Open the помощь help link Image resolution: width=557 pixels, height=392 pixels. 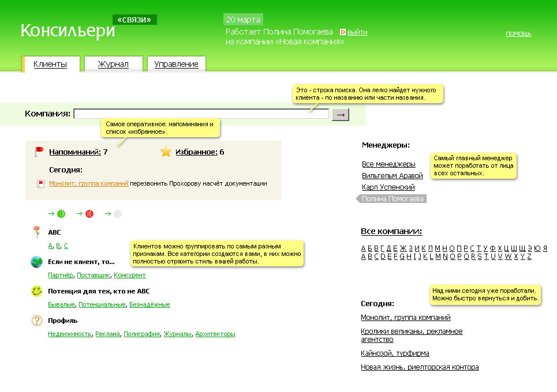(518, 33)
